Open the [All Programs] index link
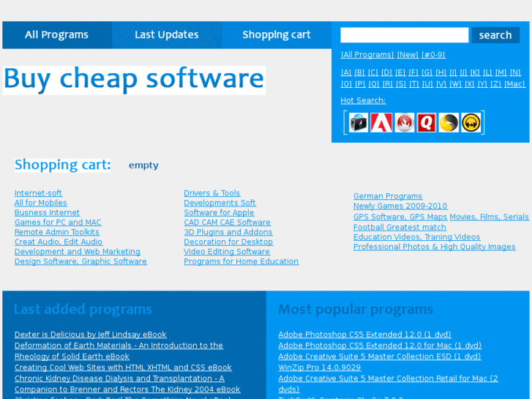 click(367, 55)
